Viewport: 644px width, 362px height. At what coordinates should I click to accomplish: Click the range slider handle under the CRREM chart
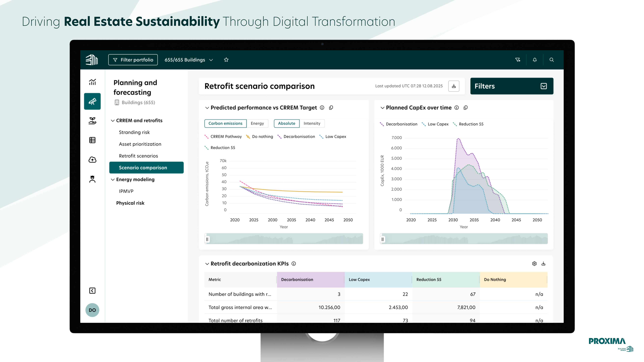click(x=207, y=239)
